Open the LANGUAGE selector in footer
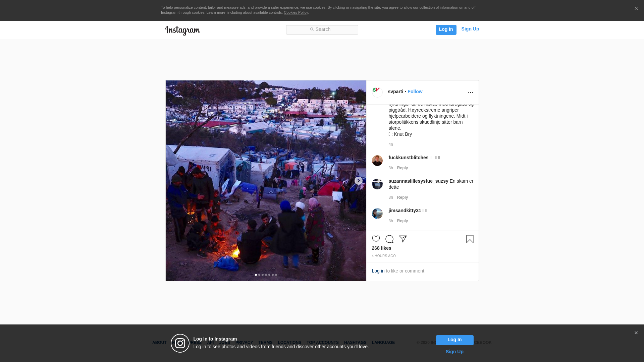The image size is (644, 362). point(383,343)
